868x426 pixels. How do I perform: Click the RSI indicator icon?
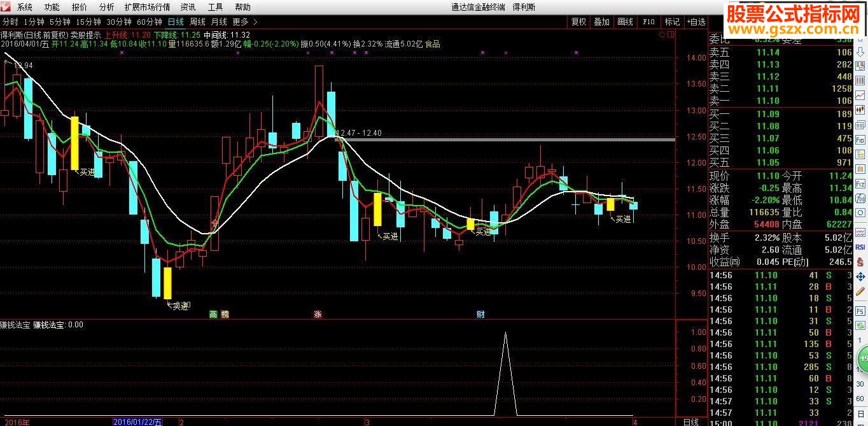[860, 246]
